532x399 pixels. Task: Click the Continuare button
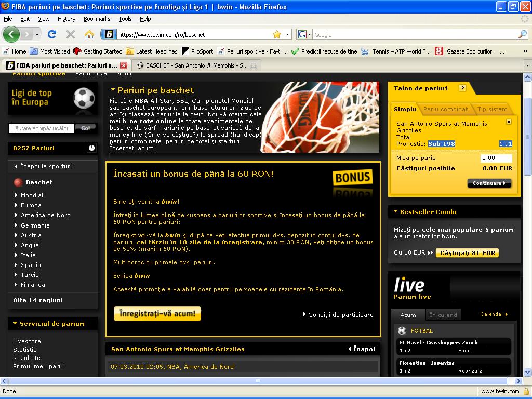489,183
